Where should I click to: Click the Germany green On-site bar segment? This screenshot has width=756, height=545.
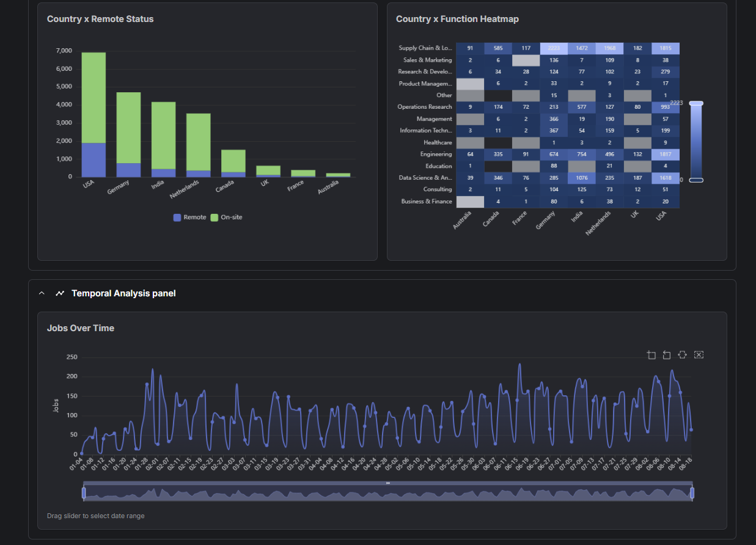[x=128, y=128]
